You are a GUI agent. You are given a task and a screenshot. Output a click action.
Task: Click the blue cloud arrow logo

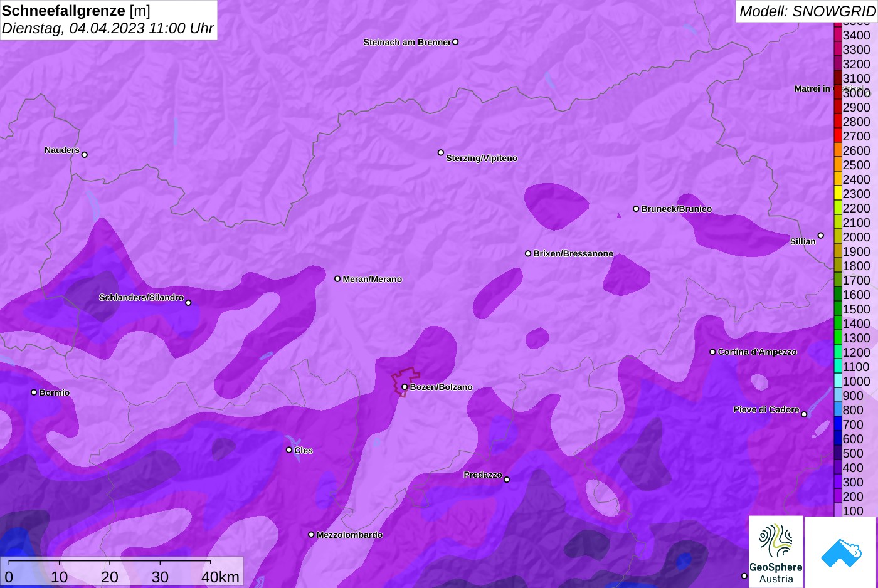[841, 552]
